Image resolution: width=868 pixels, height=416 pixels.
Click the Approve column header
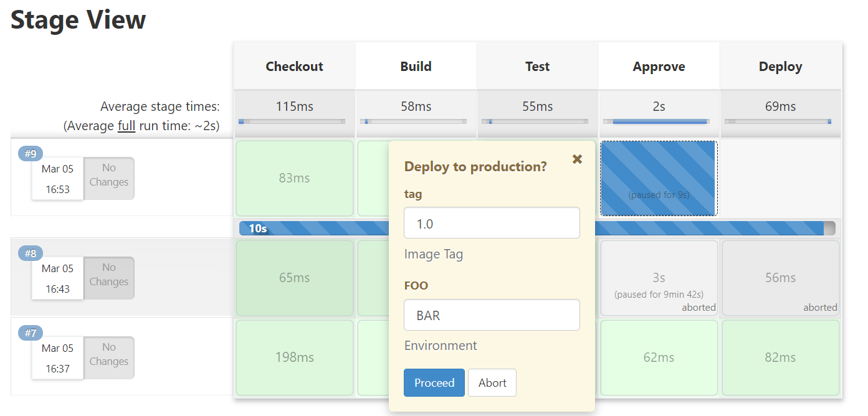pos(659,67)
